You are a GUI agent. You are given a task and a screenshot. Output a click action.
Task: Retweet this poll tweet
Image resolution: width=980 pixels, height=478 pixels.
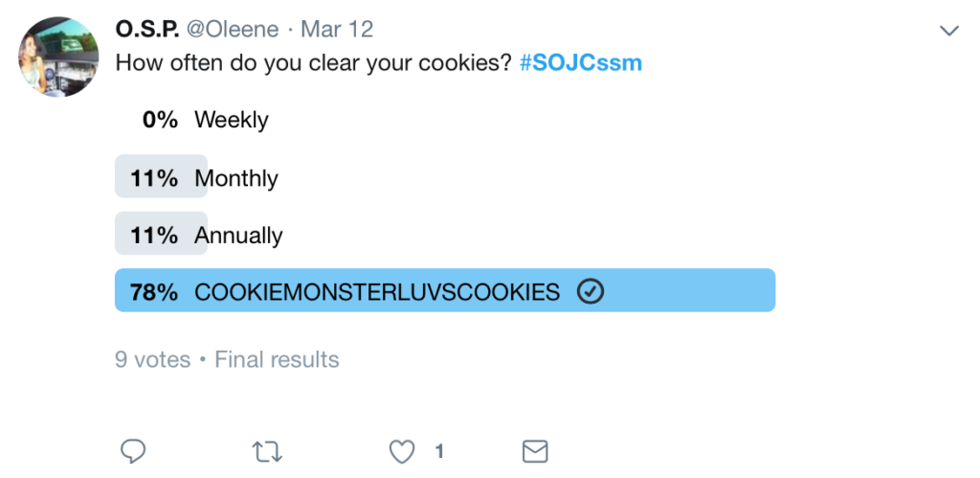click(267, 451)
